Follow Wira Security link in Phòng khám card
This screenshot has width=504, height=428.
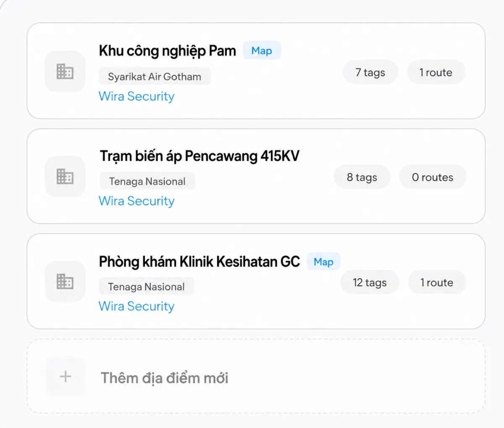[136, 306]
